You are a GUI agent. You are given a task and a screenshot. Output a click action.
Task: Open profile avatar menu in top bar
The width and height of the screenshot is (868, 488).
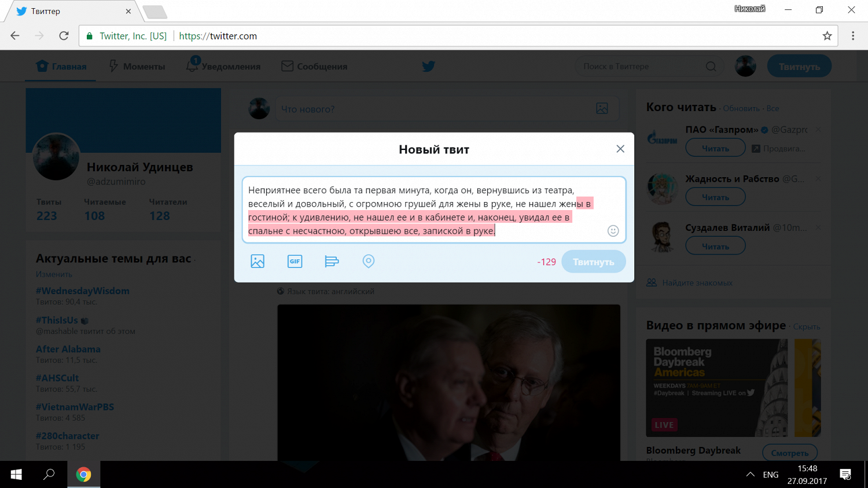click(745, 67)
